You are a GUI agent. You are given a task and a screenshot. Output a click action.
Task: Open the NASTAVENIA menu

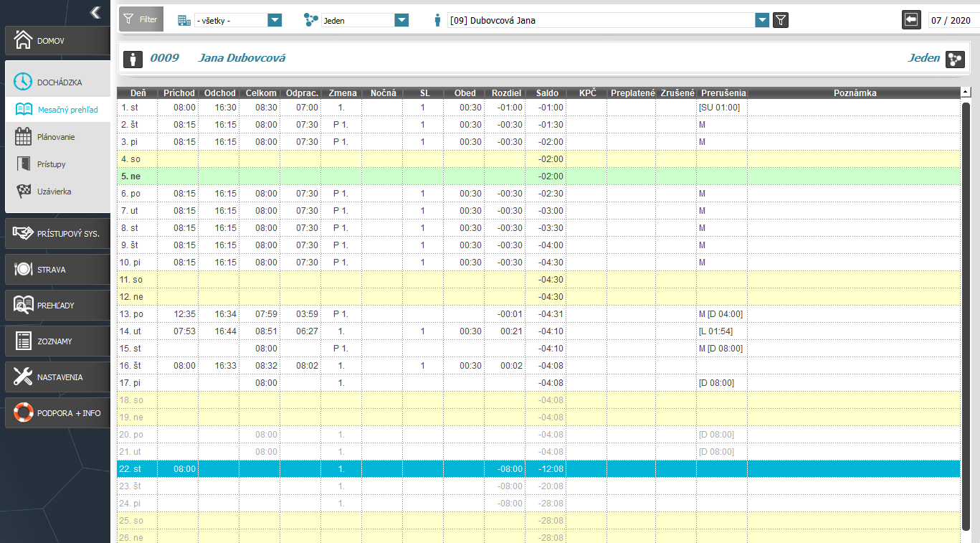click(x=57, y=377)
